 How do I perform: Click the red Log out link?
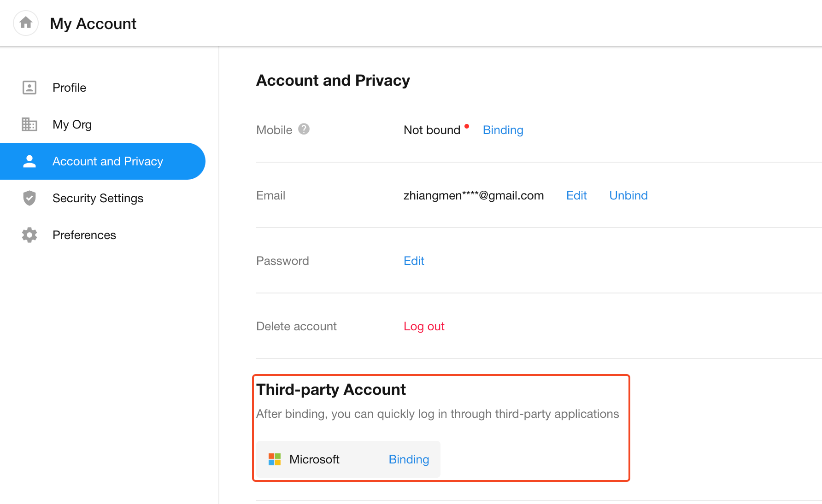pyautogui.click(x=424, y=326)
